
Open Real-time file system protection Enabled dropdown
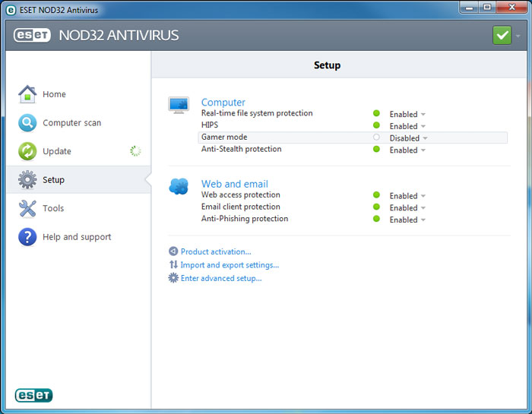(407, 114)
